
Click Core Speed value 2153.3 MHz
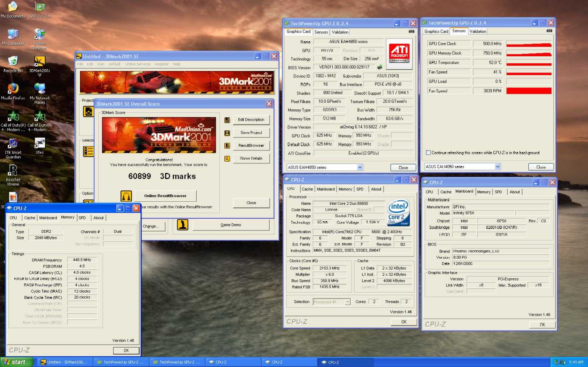[x=329, y=268]
